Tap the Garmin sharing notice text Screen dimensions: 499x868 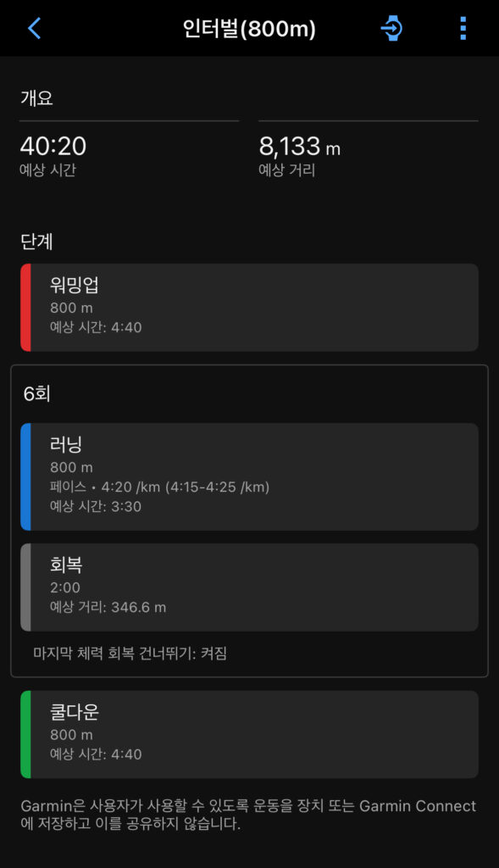248,815
